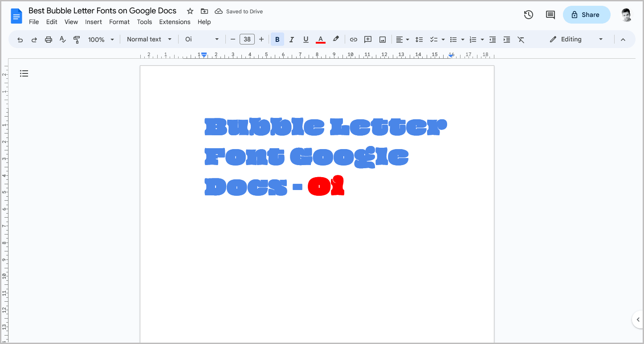The image size is (644, 344).
Task: Open version history clock icon
Action: point(529,15)
